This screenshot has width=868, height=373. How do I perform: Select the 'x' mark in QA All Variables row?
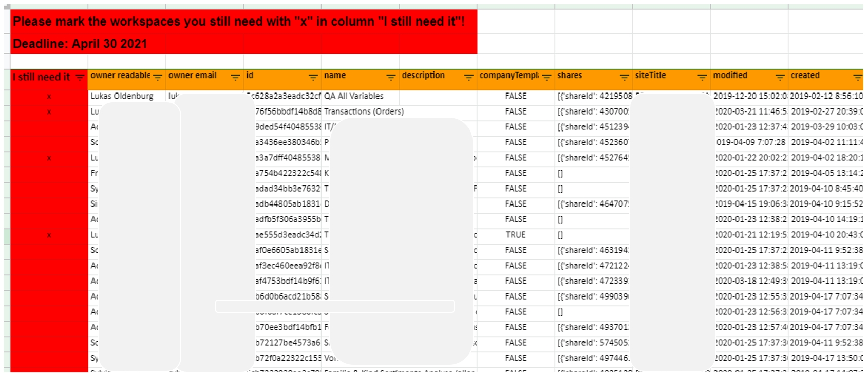click(49, 97)
